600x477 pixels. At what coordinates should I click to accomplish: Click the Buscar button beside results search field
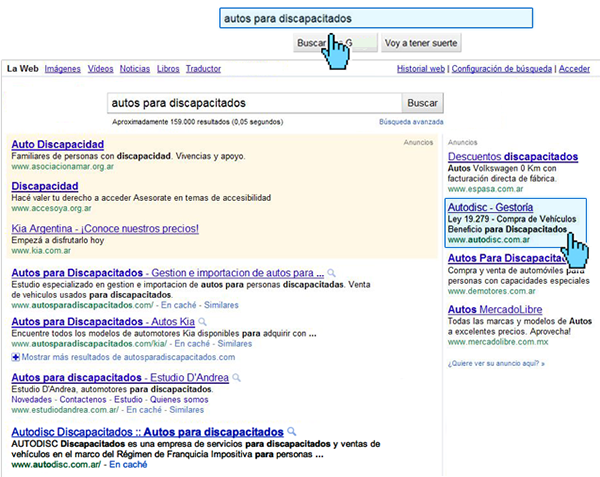coord(422,103)
